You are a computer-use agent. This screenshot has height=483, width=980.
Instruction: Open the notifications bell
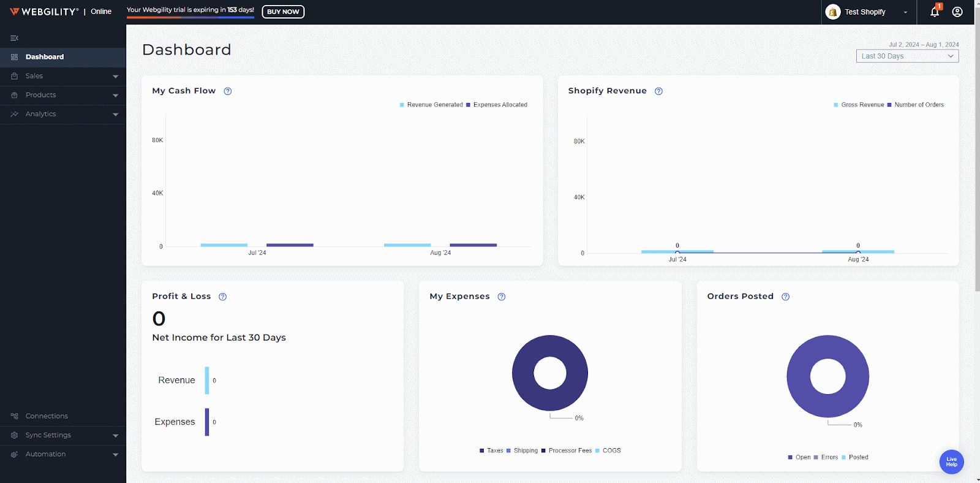click(x=935, y=12)
